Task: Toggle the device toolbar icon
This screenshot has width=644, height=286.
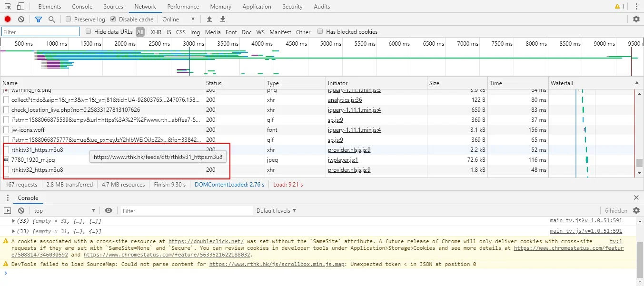Action: point(20,7)
